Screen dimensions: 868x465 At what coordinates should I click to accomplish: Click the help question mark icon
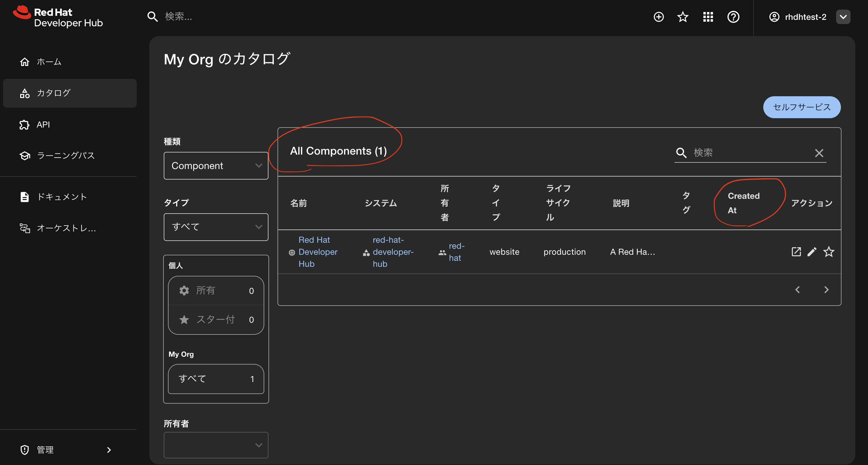click(x=733, y=17)
